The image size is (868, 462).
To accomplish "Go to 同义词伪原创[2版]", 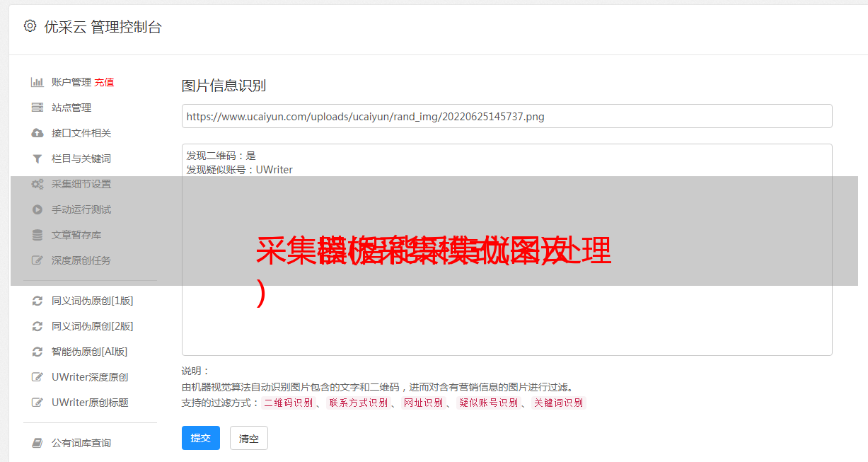I will (93, 326).
